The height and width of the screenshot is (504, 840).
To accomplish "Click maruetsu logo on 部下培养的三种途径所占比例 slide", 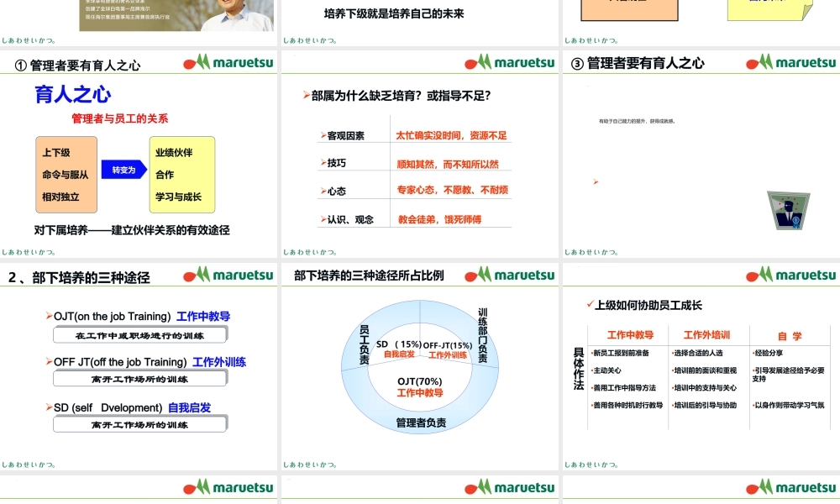I will pos(510,275).
